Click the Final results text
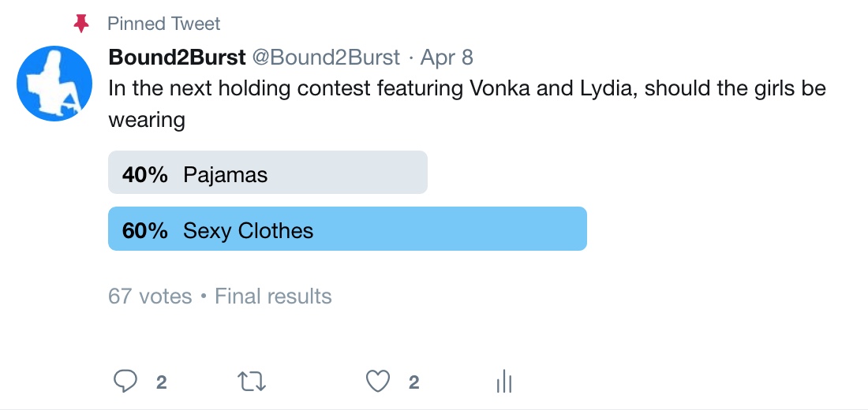The image size is (868, 410). tap(273, 296)
